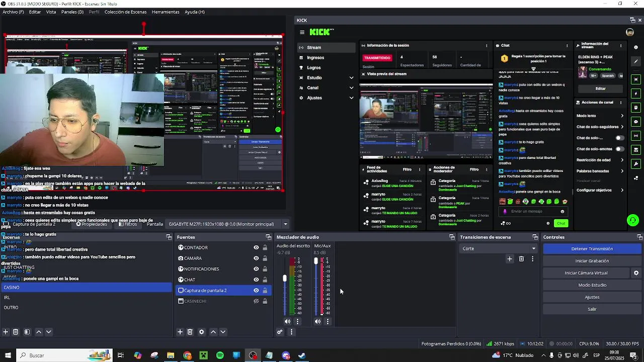The width and height of the screenshot is (644, 362).
Task: Add a new scene with plus icon
Action: pyautogui.click(x=6, y=332)
